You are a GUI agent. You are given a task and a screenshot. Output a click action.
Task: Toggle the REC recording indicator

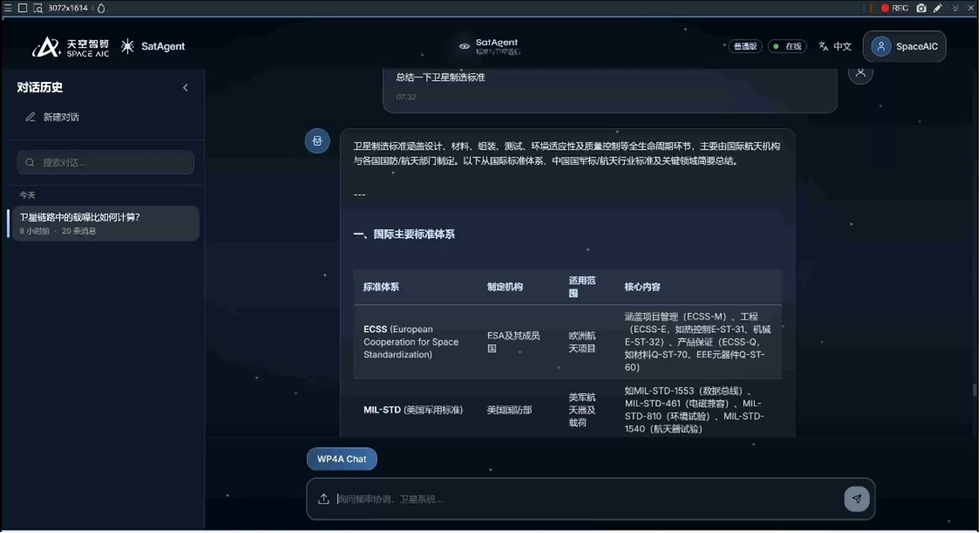(895, 8)
